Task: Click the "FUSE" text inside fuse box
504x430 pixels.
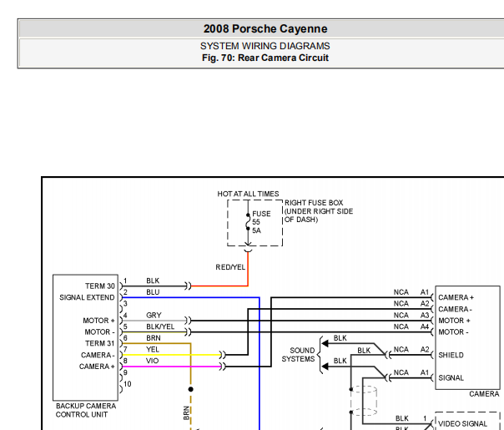Action: click(x=261, y=214)
